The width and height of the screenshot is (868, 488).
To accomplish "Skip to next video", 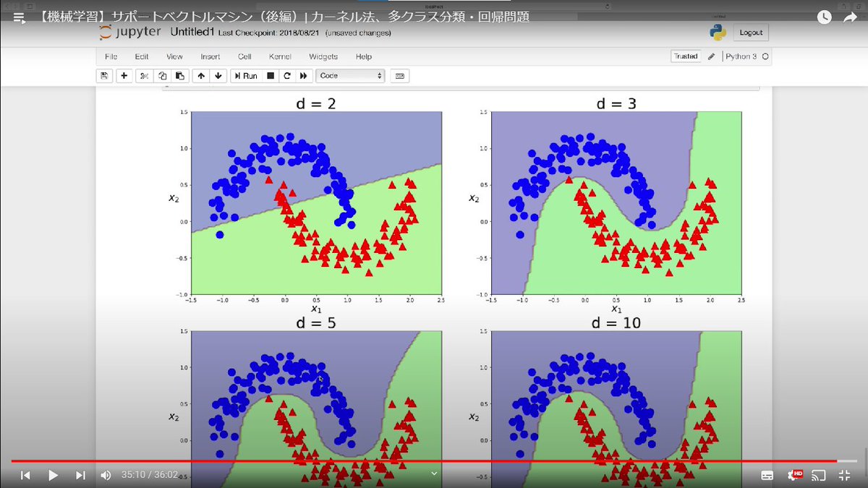I will 80,475.
